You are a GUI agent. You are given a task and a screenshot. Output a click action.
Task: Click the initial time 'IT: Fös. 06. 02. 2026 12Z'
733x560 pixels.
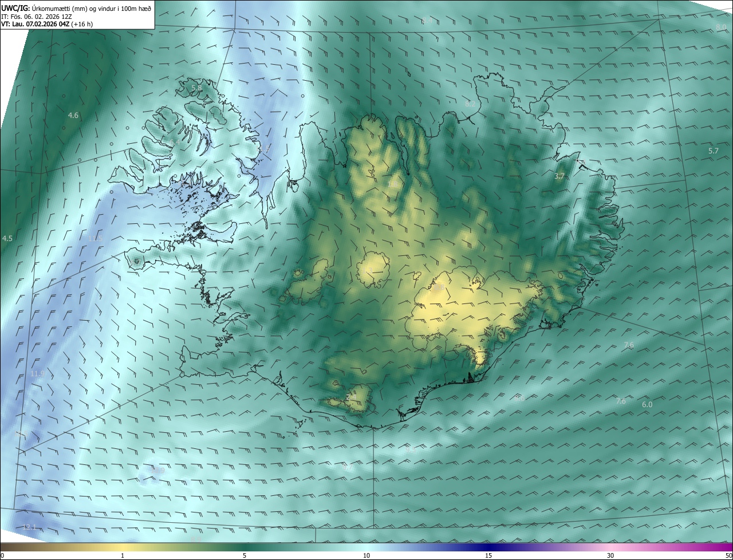click(x=37, y=17)
